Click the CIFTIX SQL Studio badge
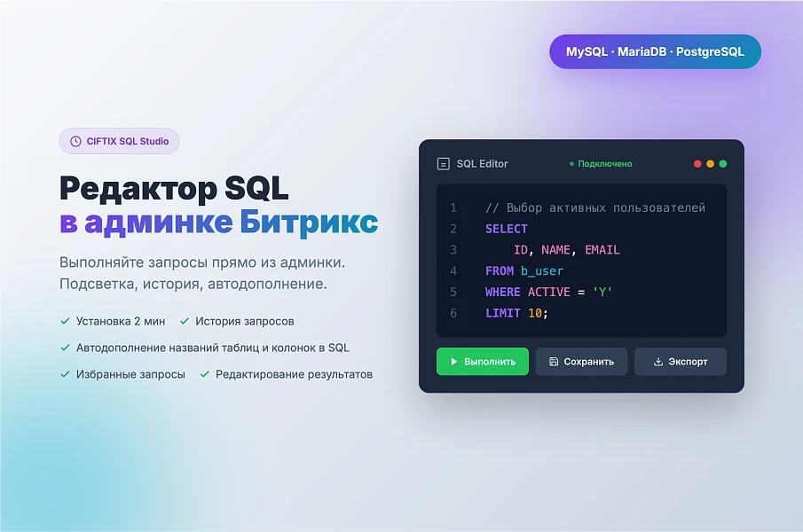Viewport: 803px width, 532px height. (x=119, y=141)
